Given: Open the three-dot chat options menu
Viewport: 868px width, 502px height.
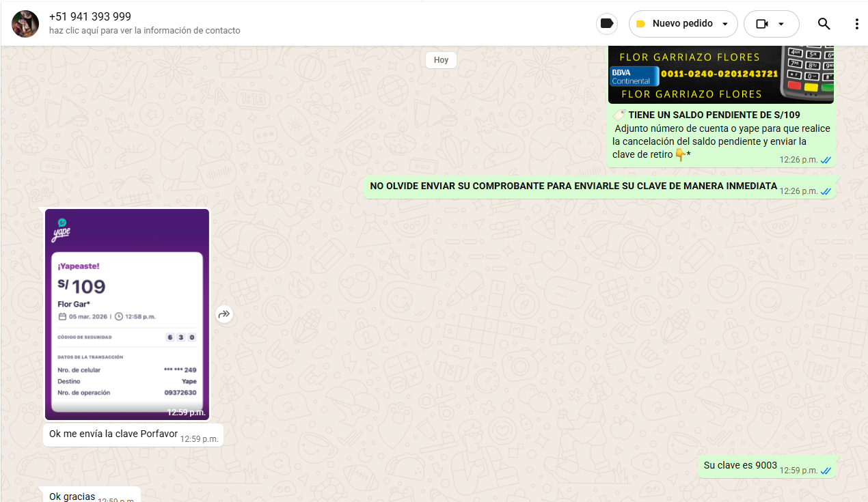Looking at the screenshot, I should coord(856,24).
